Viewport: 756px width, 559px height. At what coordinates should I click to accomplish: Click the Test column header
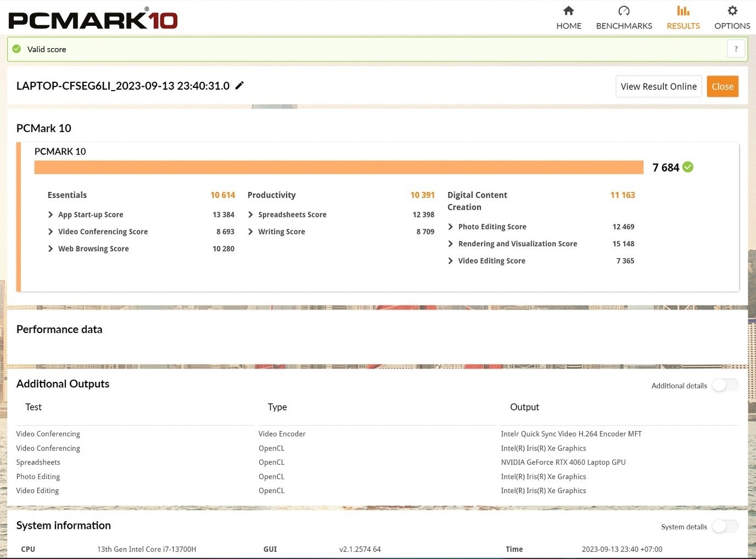coord(33,407)
